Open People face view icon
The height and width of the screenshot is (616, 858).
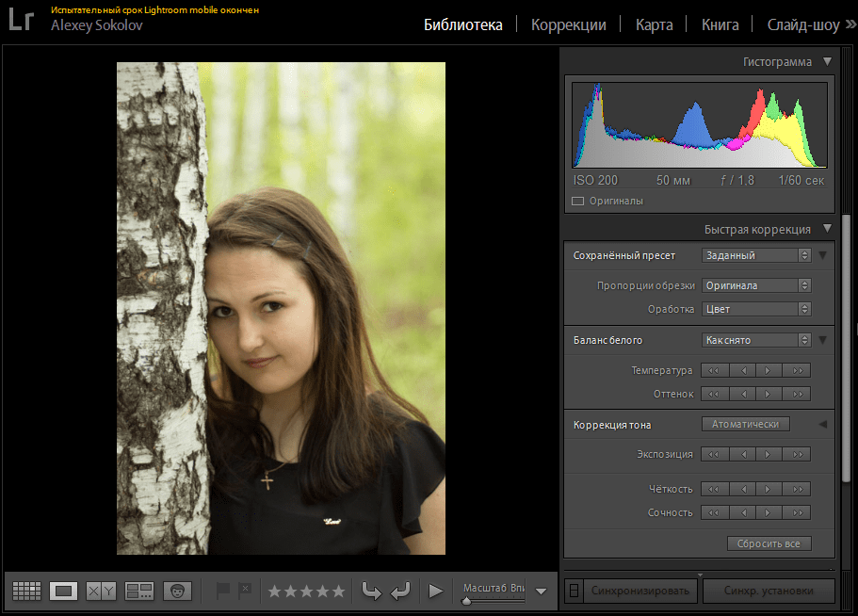tap(177, 591)
